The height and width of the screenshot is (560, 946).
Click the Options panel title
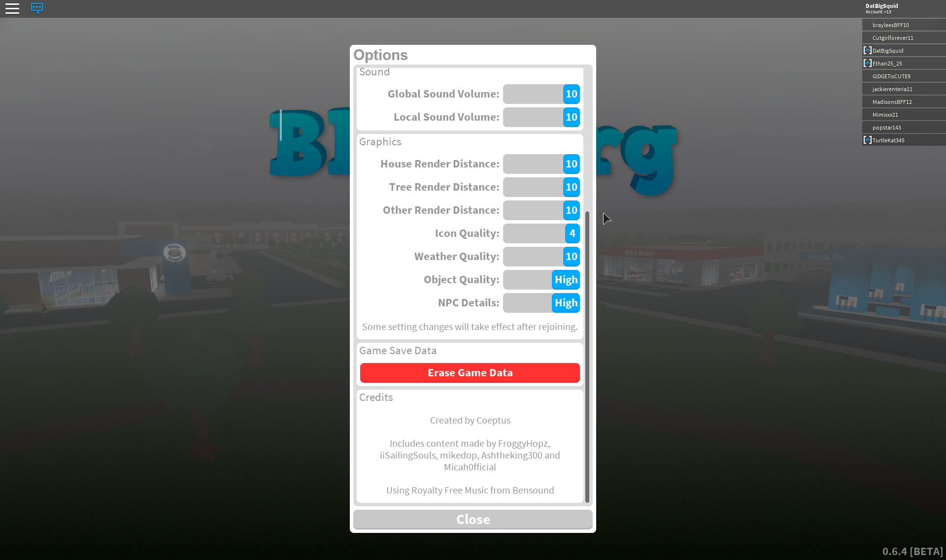380,55
